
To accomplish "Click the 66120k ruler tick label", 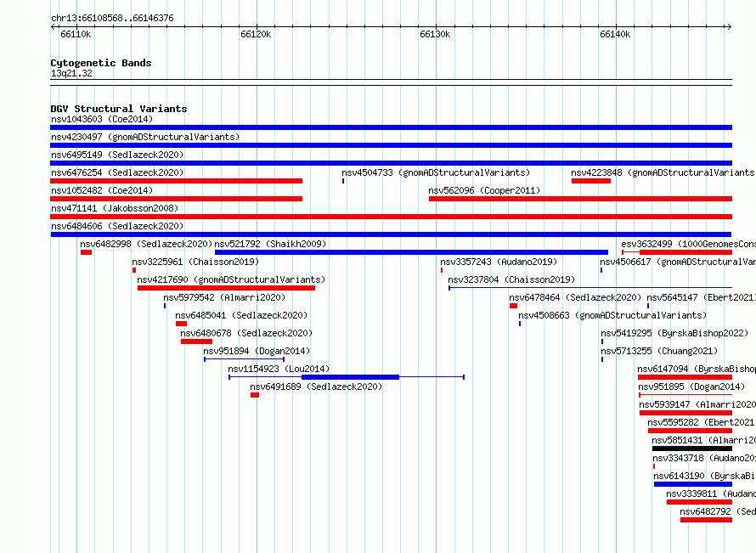I will [x=256, y=34].
